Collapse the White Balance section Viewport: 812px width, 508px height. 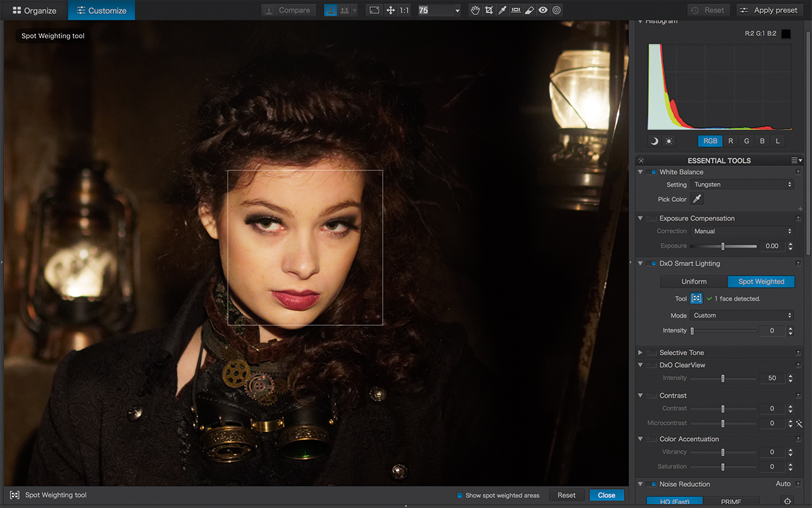tap(640, 172)
